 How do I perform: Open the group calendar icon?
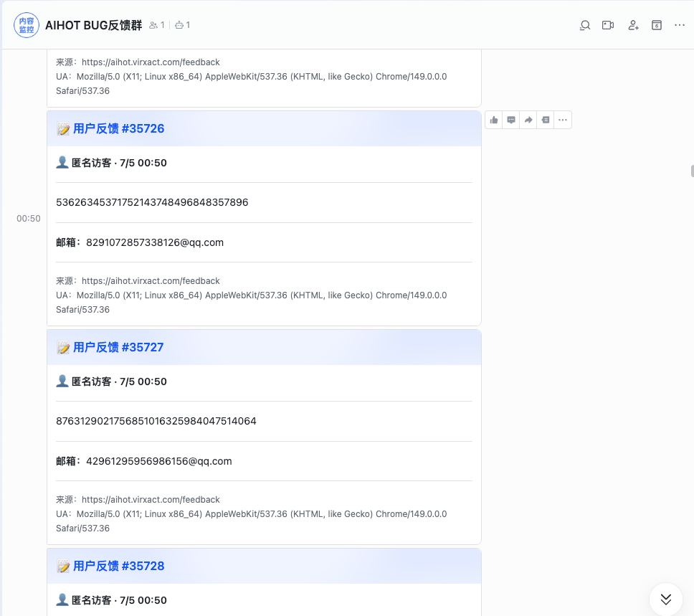click(x=657, y=25)
